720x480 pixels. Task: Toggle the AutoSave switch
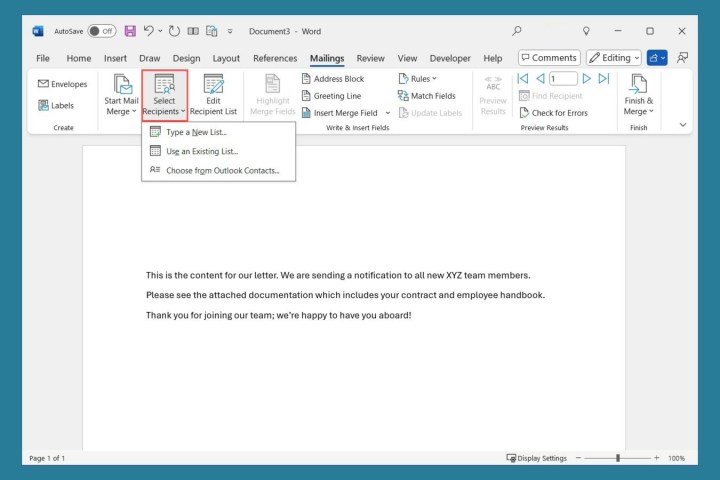coord(101,31)
